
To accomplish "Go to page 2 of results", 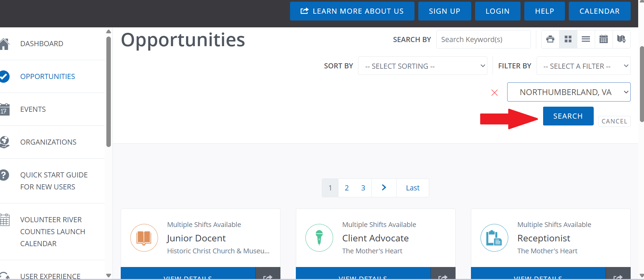I will click(347, 188).
